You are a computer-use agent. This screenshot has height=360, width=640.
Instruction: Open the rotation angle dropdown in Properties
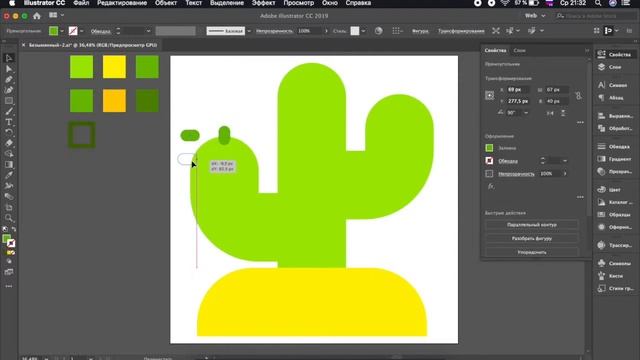526,113
